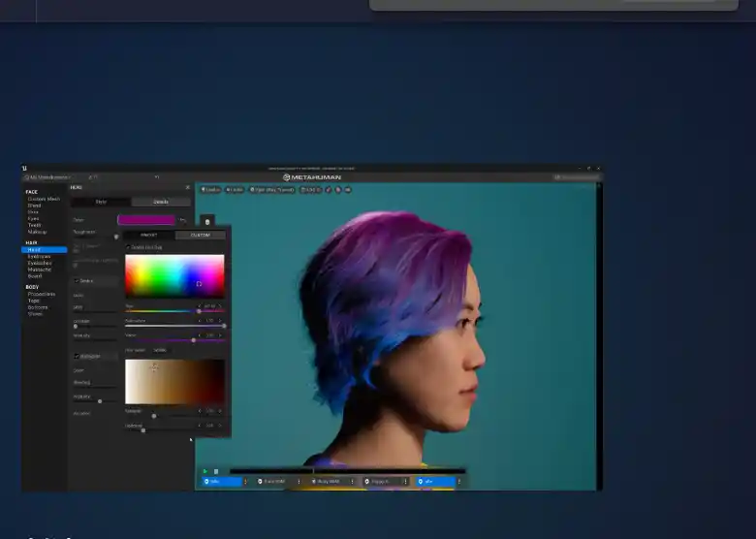Click the clay render icon in viewport toolbar
The width and height of the screenshot is (756, 539).
click(338, 189)
